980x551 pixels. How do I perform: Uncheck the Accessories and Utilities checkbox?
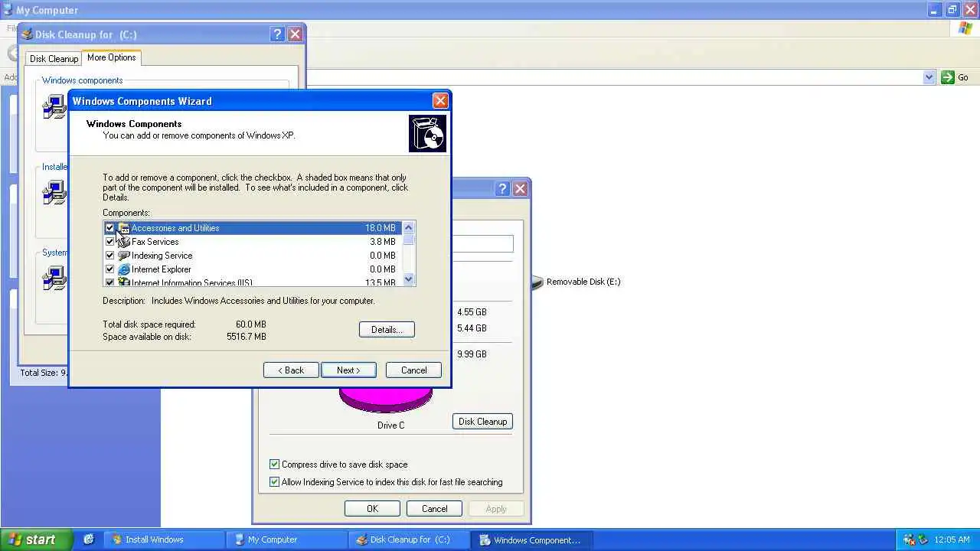pyautogui.click(x=109, y=228)
